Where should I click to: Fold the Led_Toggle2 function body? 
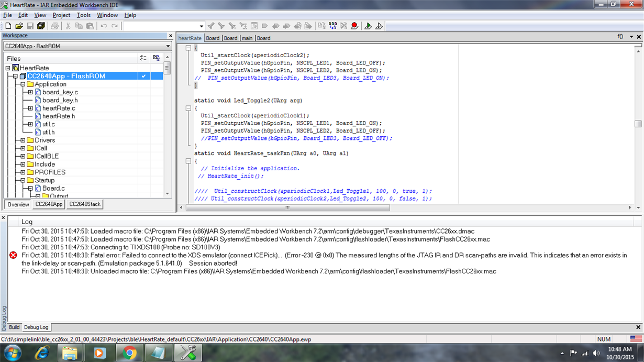tap(188, 108)
